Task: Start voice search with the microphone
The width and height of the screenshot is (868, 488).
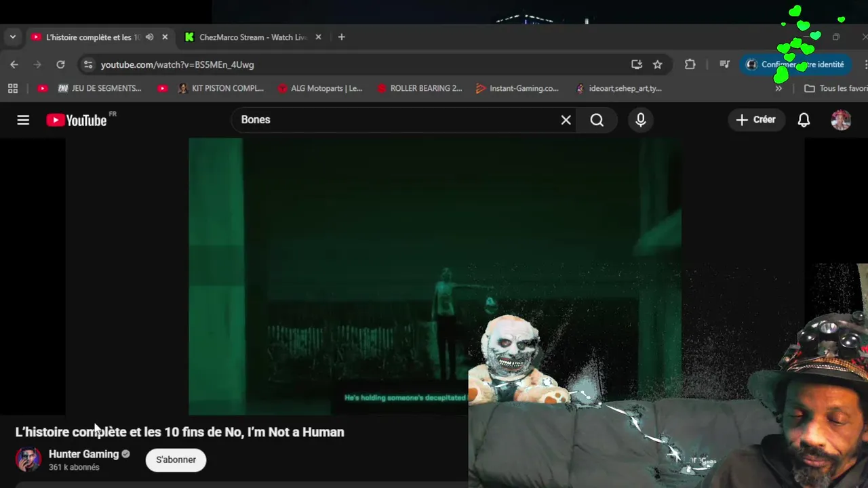Action: pos(641,120)
